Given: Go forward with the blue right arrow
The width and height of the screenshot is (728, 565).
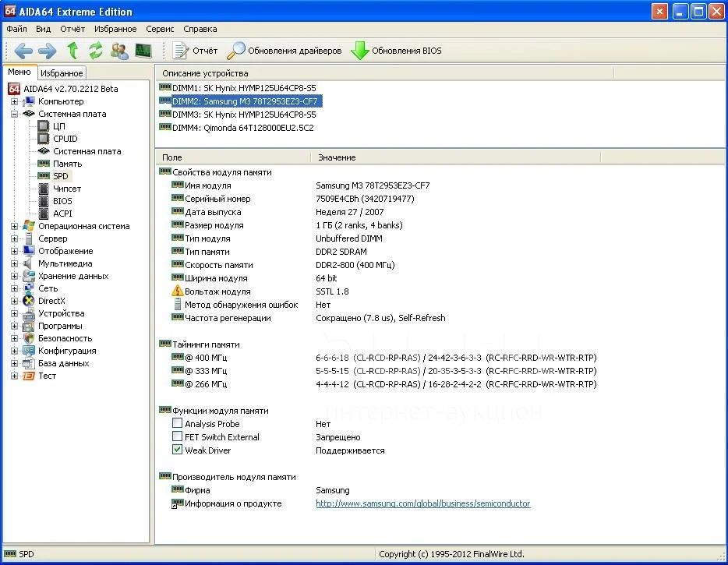Looking at the screenshot, I should (x=47, y=51).
